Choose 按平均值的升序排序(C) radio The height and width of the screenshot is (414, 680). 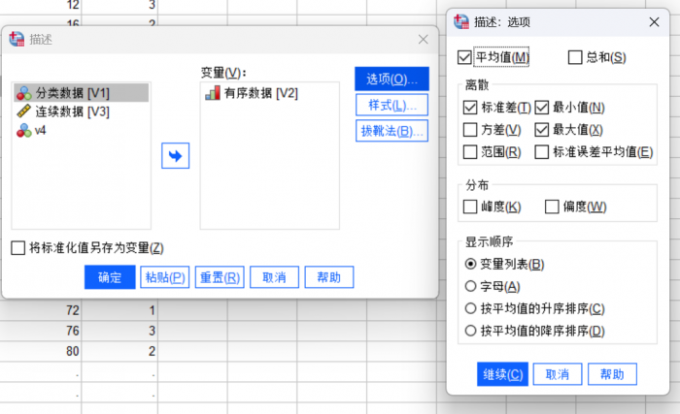[x=471, y=309]
